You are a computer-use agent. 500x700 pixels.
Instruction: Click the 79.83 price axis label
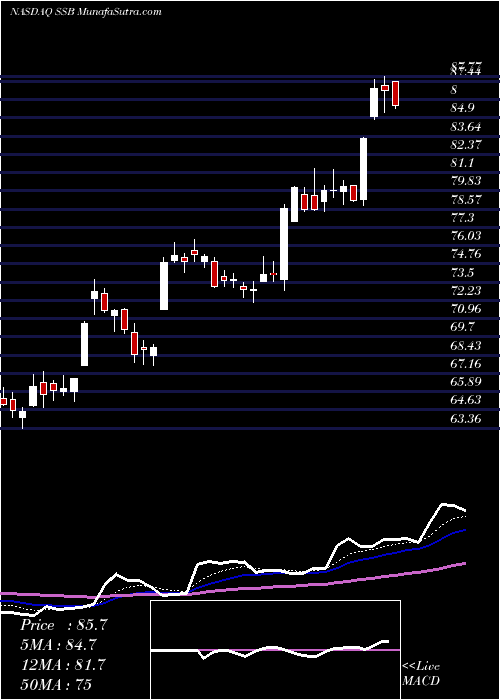(x=467, y=181)
